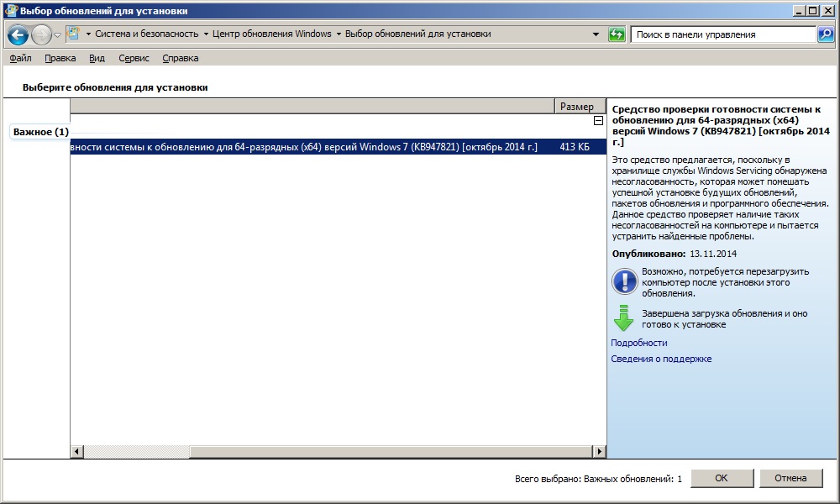This screenshot has width=840, height=504.
Task: Open the Сведения о поддержке link
Action: (661, 359)
